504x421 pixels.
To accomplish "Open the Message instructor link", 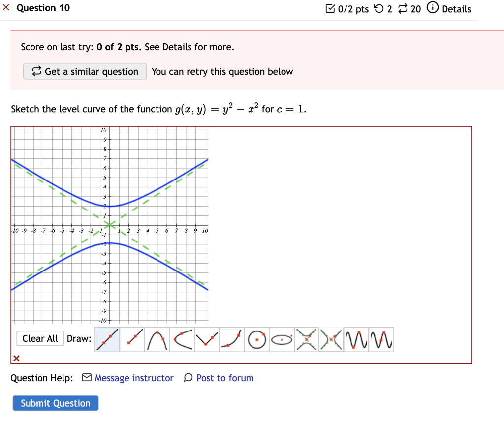I will click(134, 378).
